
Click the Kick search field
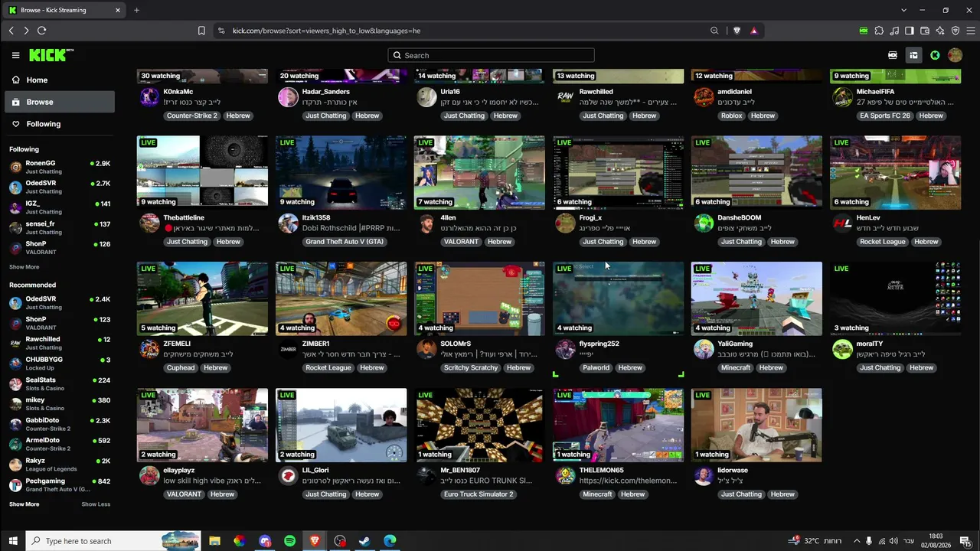tap(491, 55)
